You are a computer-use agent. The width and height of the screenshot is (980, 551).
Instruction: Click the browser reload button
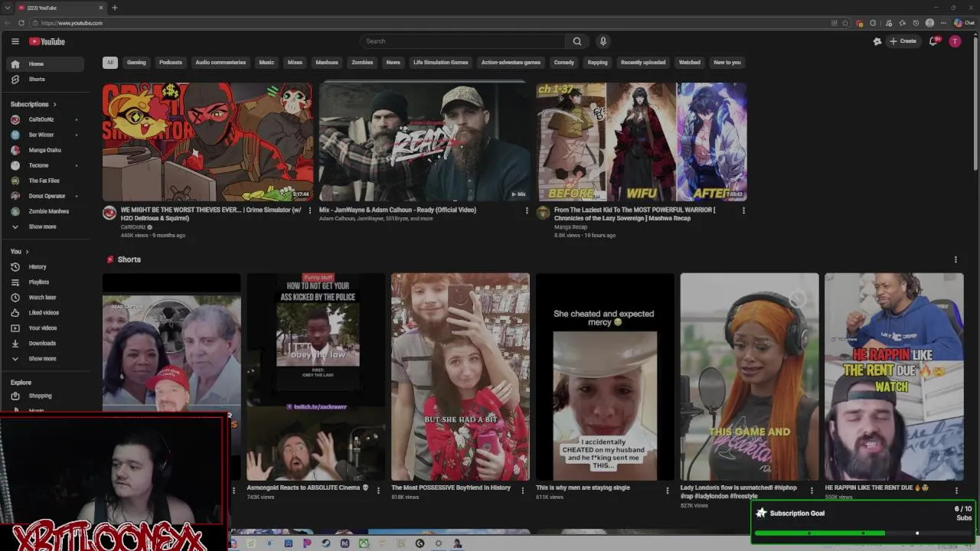coord(21,23)
